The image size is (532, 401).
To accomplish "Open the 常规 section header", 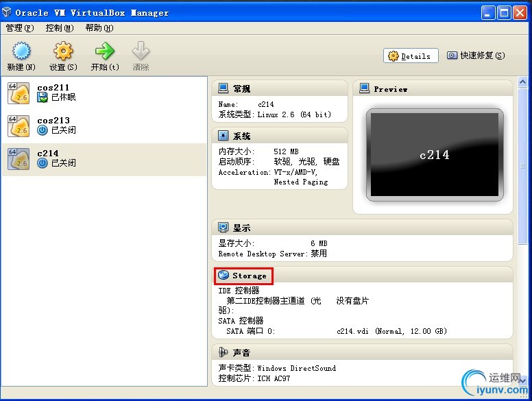I will pos(280,88).
